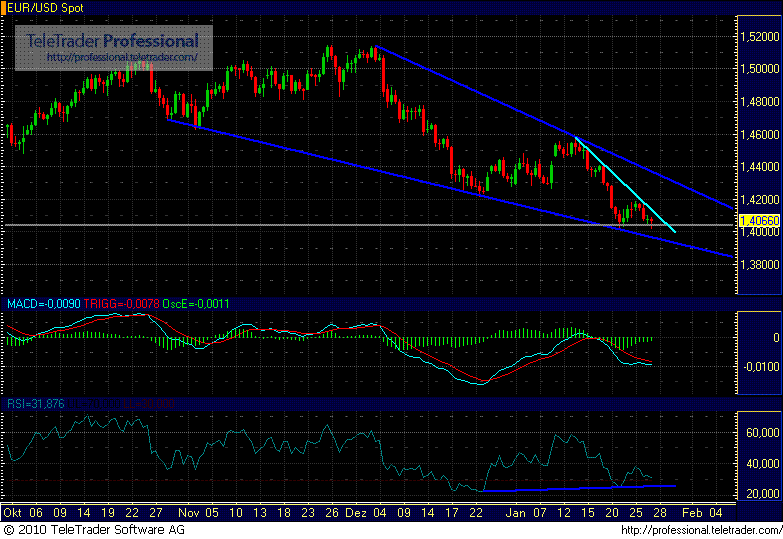Click the date label 20 on the time axis
This screenshot has height=539, width=783.
tap(612, 513)
